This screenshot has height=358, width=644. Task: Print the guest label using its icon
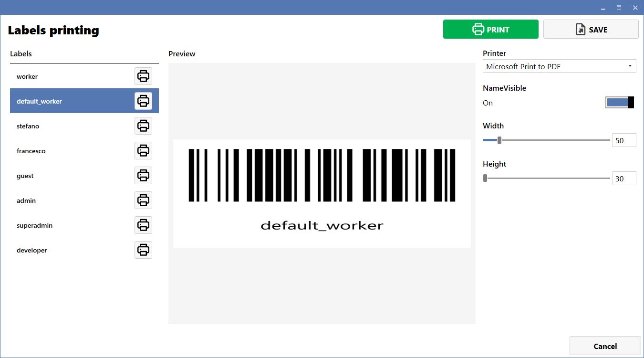143,176
